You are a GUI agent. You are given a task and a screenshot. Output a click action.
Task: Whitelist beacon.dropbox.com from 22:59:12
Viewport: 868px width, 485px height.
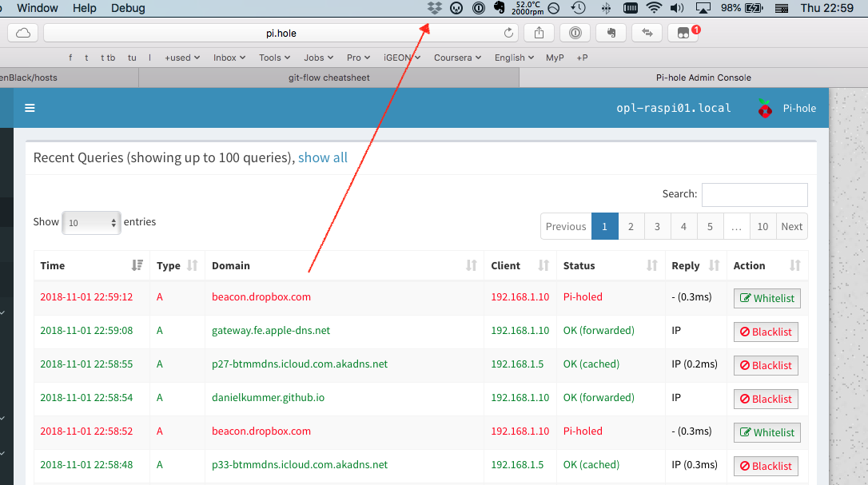(x=766, y=298)
